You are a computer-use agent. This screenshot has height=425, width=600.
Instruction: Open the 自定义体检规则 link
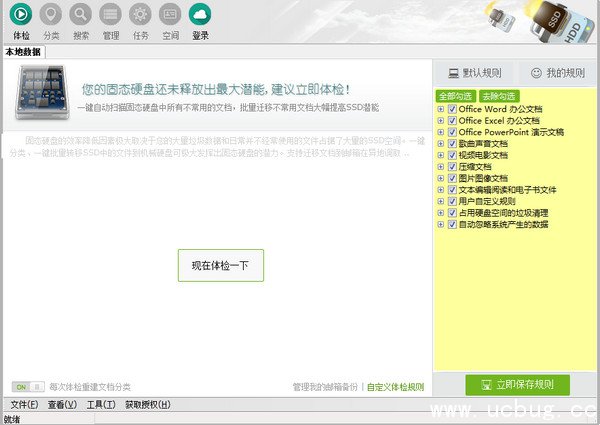395,387
